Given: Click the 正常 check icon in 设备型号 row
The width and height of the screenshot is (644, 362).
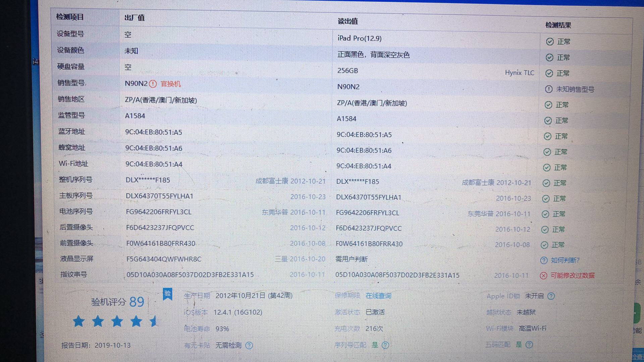Looking at the screenshot, I should coord(550,42).
